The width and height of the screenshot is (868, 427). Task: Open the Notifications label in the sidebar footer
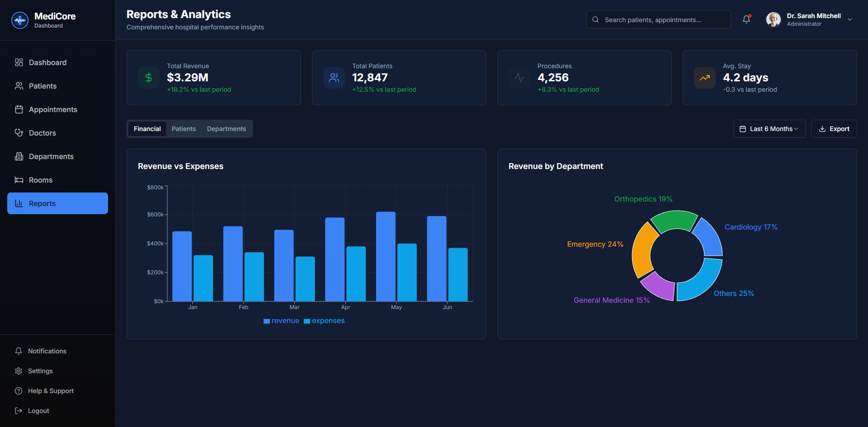(47, 351)
